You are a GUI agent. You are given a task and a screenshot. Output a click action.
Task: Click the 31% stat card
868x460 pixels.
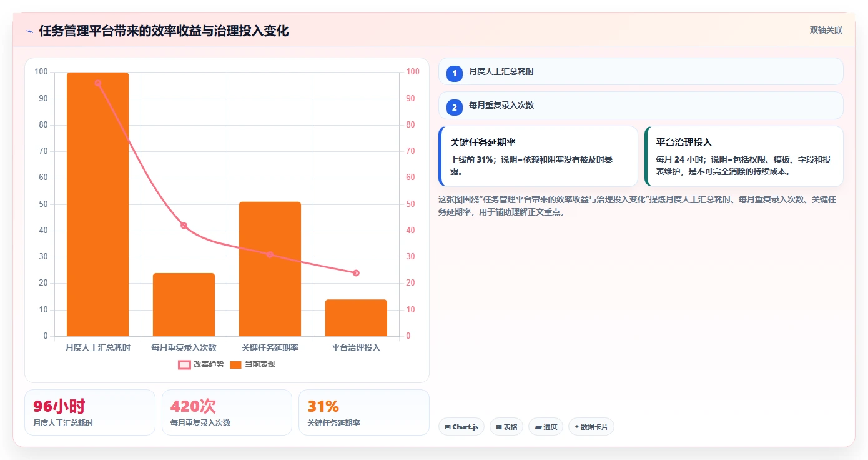[364, 412]
